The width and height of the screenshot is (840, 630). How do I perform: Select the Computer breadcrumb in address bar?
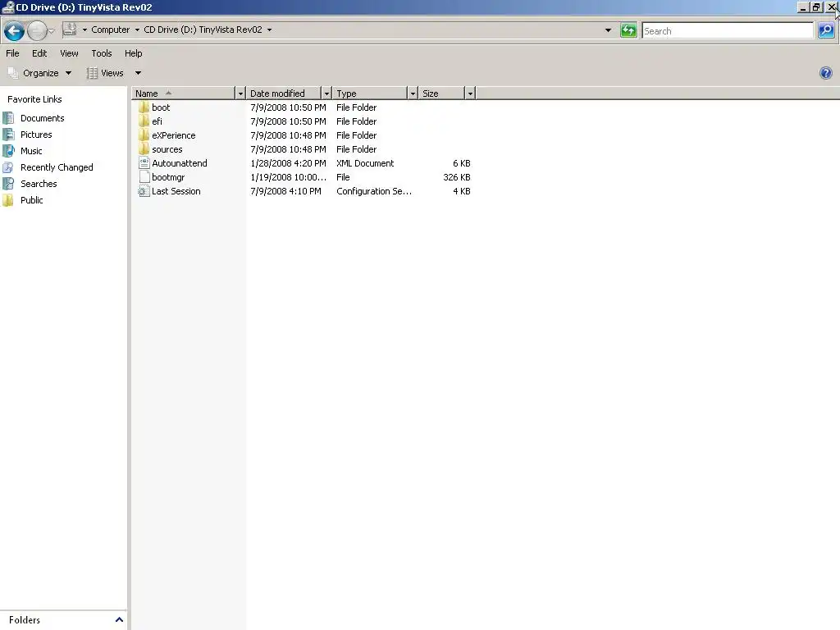pyautogui.click(x=111, y=30)
